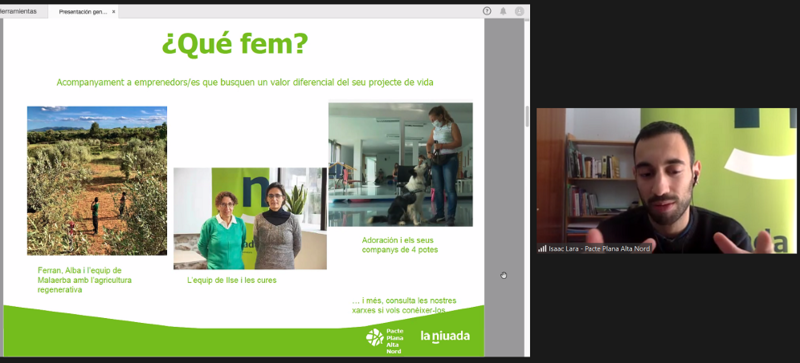Switch to the Herramientas tab
Screen dimensions: 800x363
(20, 11)
